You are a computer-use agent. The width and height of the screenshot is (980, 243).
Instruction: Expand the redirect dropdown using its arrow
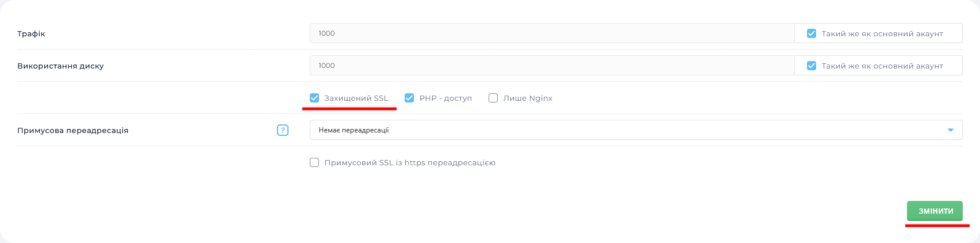[951, 130]
